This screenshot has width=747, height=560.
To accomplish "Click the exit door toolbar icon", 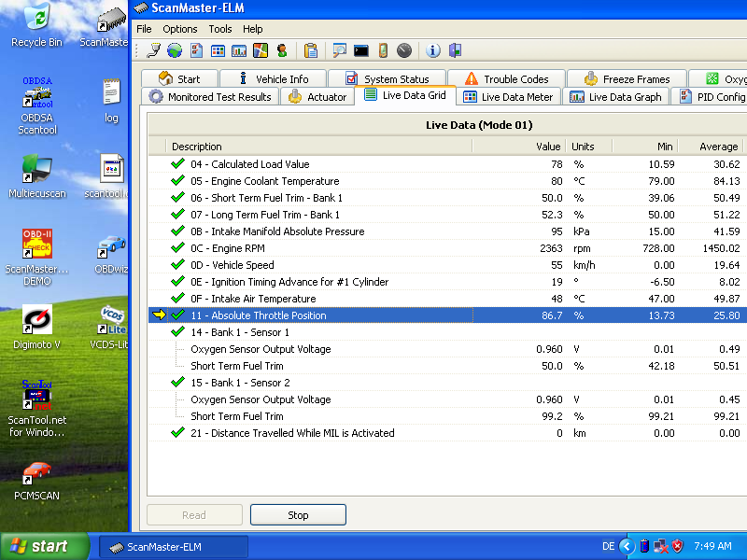I will pyautogui.click(x=455, y=50).
